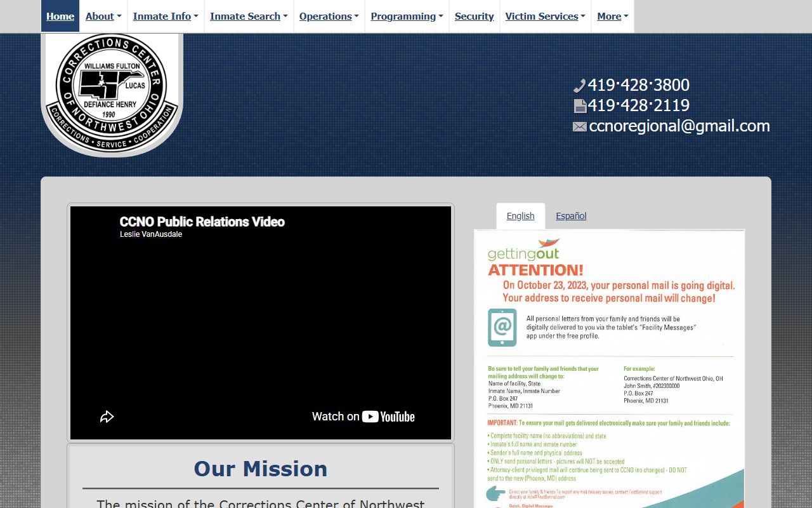Image resolution: width=812 pixels, height=508 pixels.
Task: Play the CCNO video player
Action: point(261,323)
